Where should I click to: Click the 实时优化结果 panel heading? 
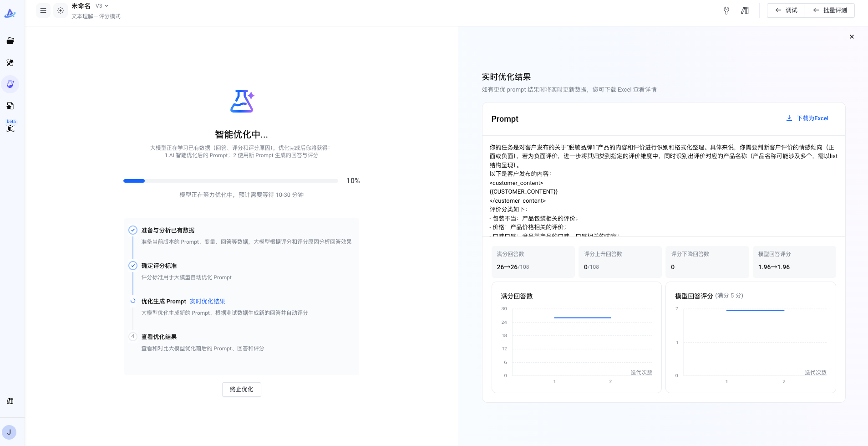pyautogui.click(x=506, y=77)
